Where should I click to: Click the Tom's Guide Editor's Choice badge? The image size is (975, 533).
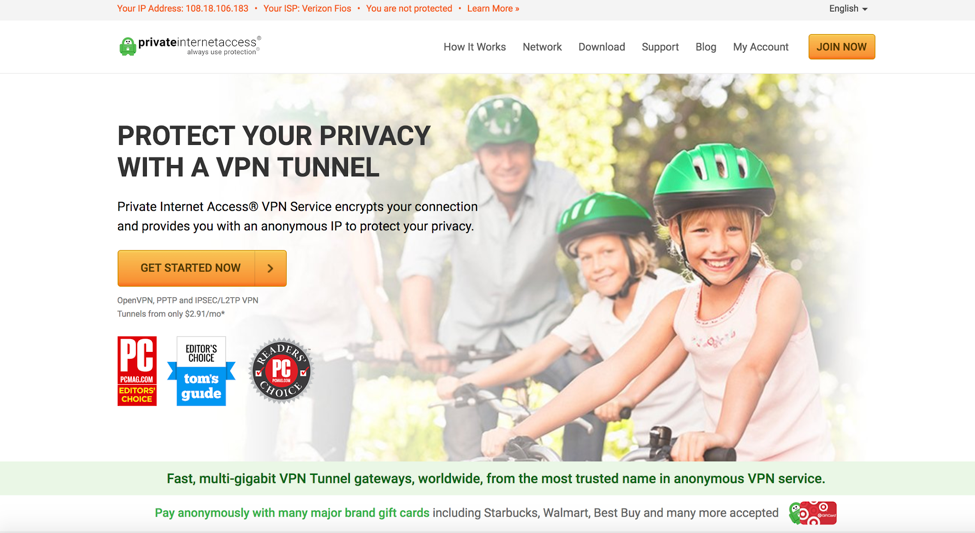[201, 371]
